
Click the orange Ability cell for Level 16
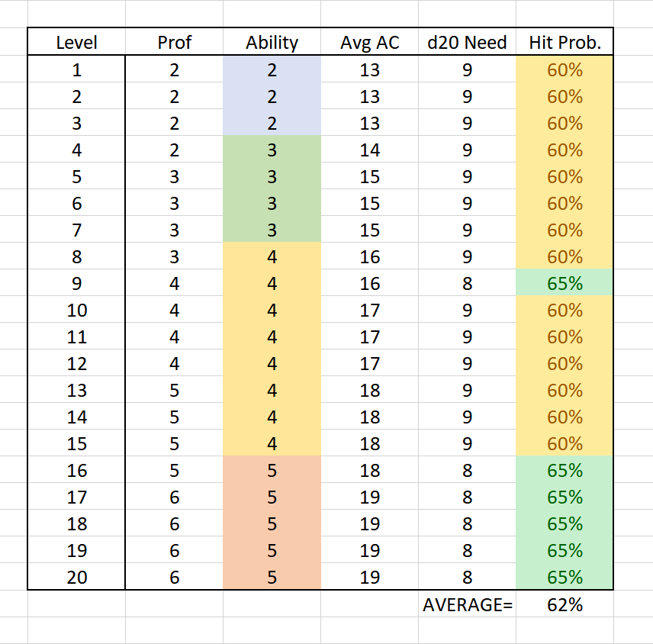pyautogui.click(x=272, y=471)
